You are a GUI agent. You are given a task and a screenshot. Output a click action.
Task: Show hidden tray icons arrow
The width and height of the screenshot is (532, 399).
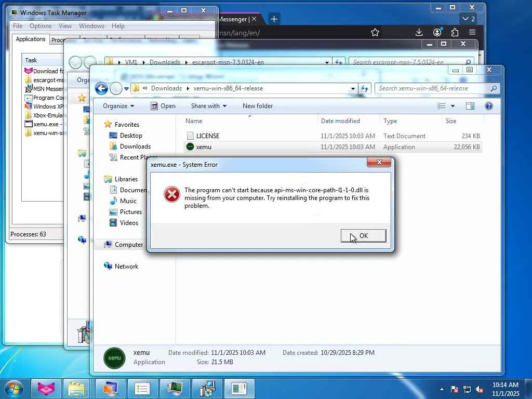coord(442,389)
